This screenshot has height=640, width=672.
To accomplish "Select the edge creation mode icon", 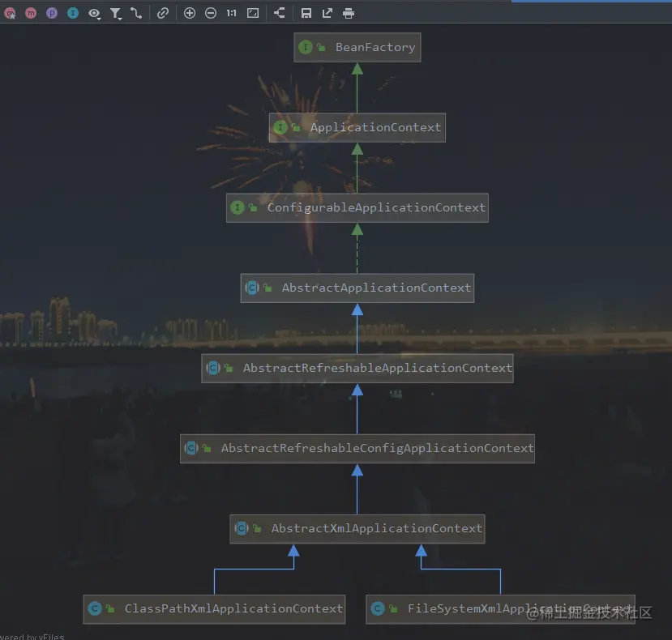I will (x=136, y=13).
